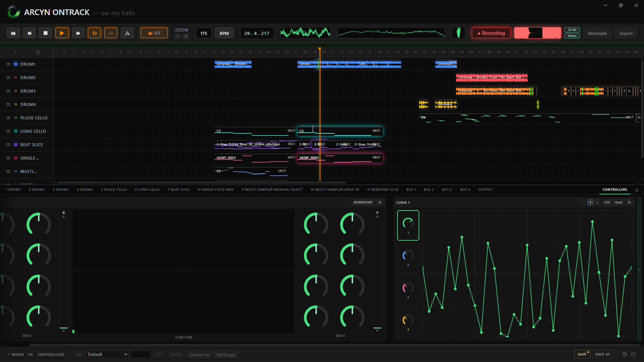The image size is (644, 362).
Task: Select the DRUM3 track handle icon
Action: coord(8,91)
